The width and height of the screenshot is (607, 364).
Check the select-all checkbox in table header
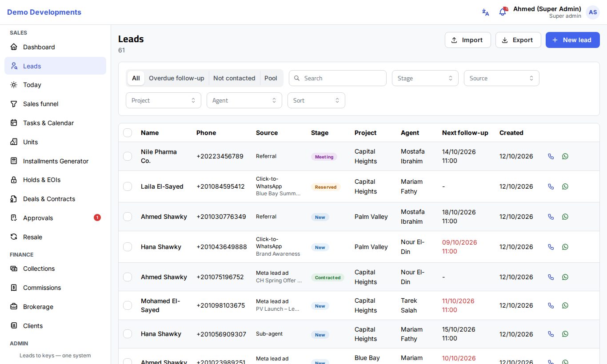click(x=128, y=133)
